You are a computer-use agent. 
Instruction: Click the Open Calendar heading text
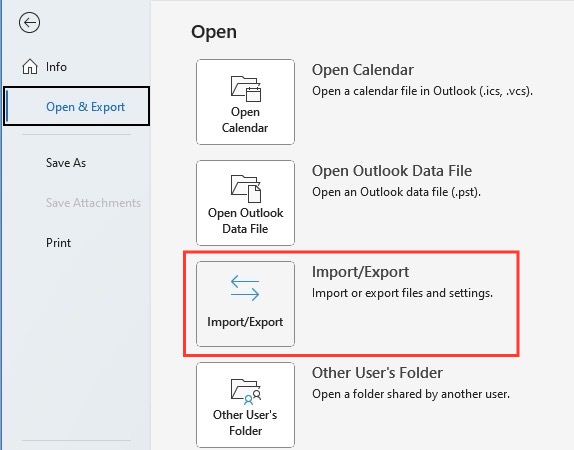[363, 70]
